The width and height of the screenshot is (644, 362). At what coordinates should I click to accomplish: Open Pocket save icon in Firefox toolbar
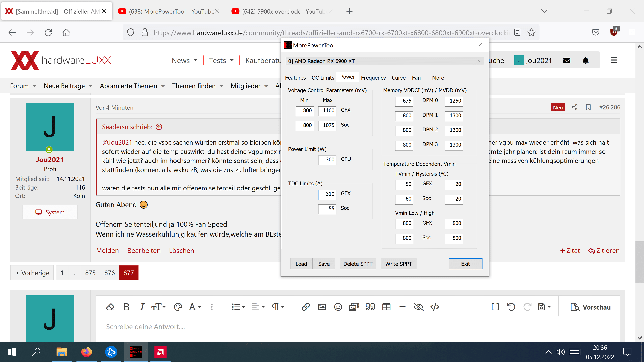[x=596, y=33]
